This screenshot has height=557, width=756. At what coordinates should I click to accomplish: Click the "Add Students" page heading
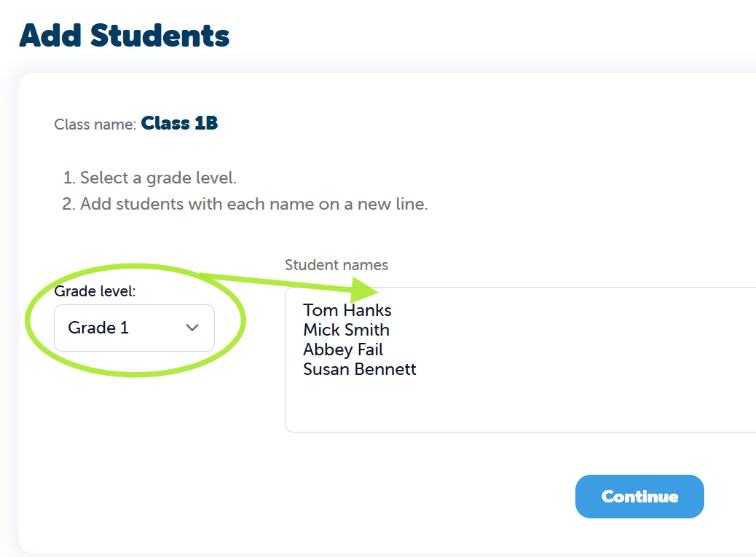click(125, 35)
